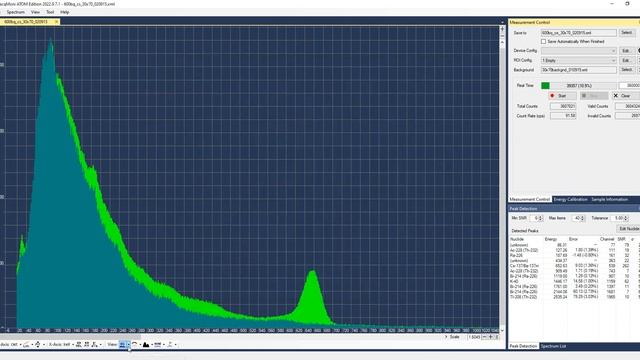
Task: Select the Tl-208 (Th-232) peak row
Action: click(574, 297)
